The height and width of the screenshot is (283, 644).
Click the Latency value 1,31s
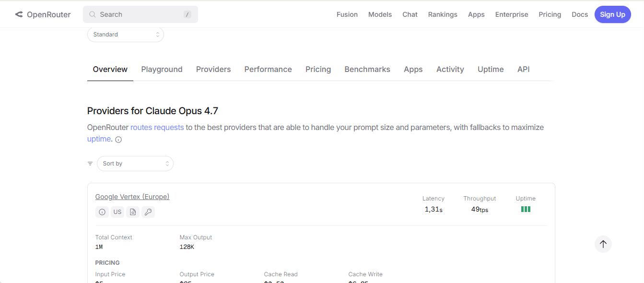[433, 209]
